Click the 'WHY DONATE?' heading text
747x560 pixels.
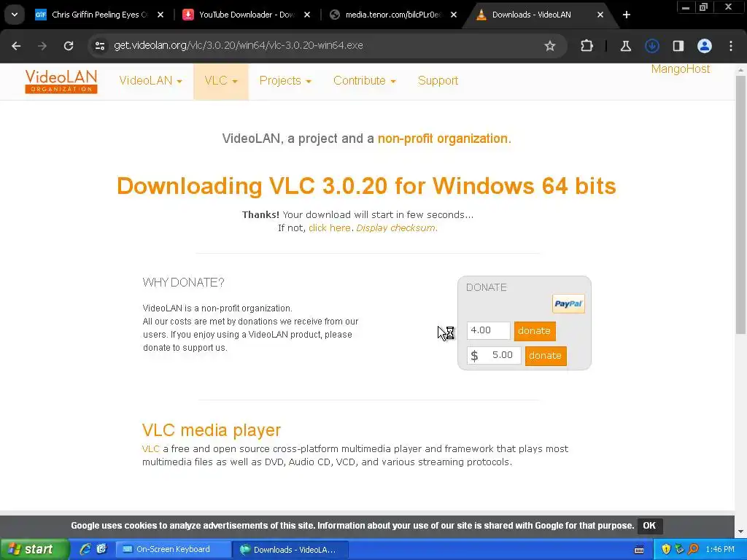tap(183, 282)
